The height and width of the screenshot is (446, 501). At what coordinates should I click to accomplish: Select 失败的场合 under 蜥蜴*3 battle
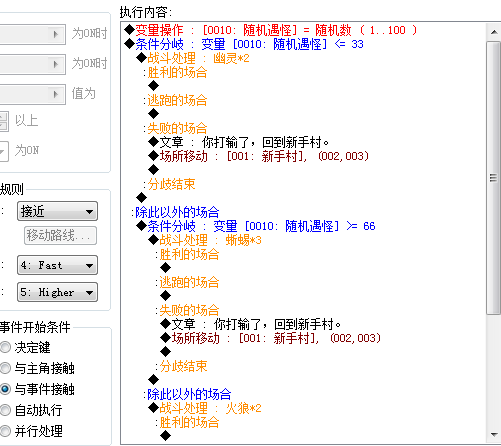point(187,310)
